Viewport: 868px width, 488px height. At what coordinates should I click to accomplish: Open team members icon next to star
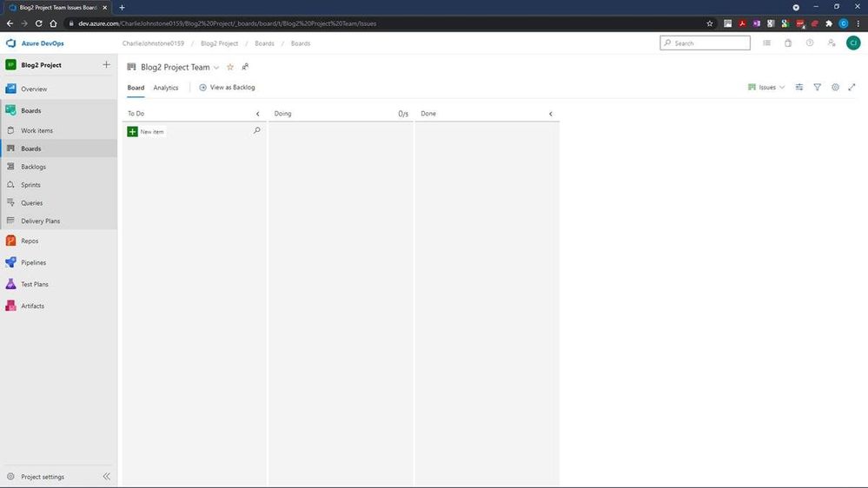coord(245,67)
